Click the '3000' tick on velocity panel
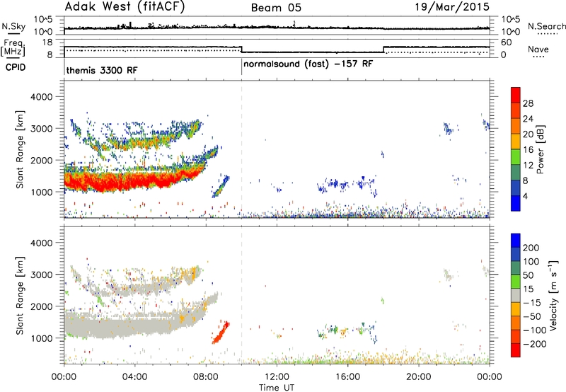Screen dimensions: 566x392 41,275
